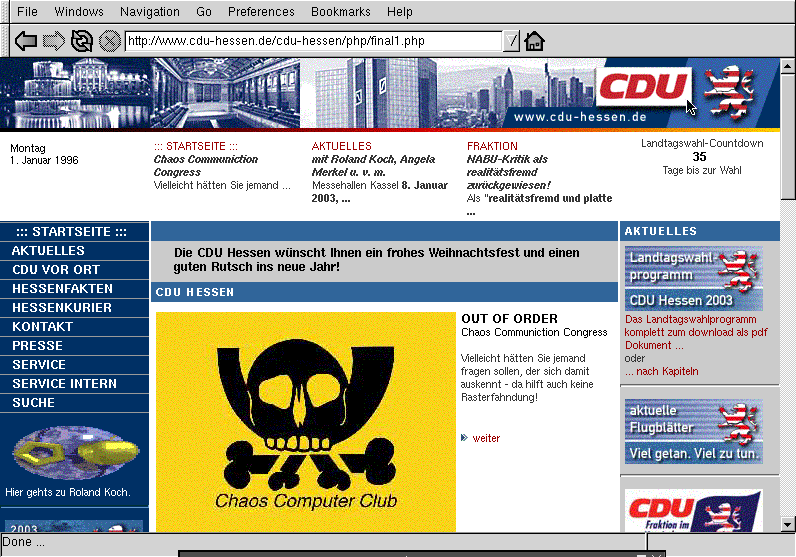
Task: Focus the address bar URL field
Action: coord(314,41)
